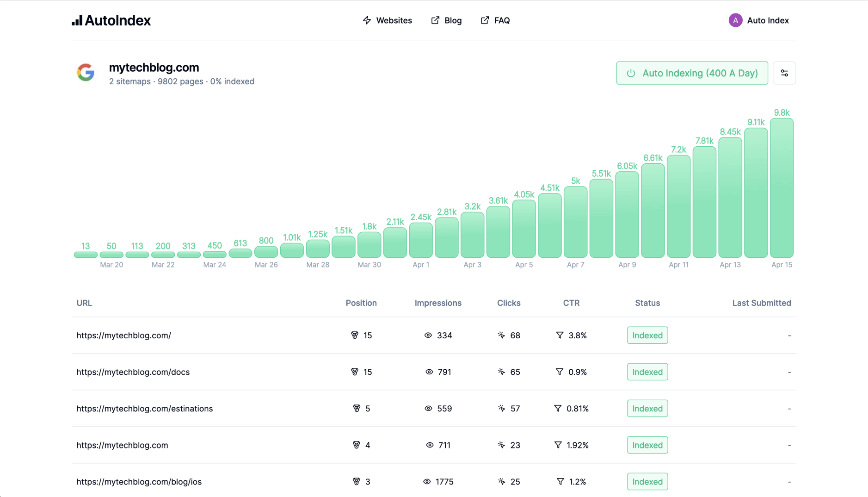This screenshot has height=497, width=868.
Task: Click the purple user avatar icon
Action: 735,20
